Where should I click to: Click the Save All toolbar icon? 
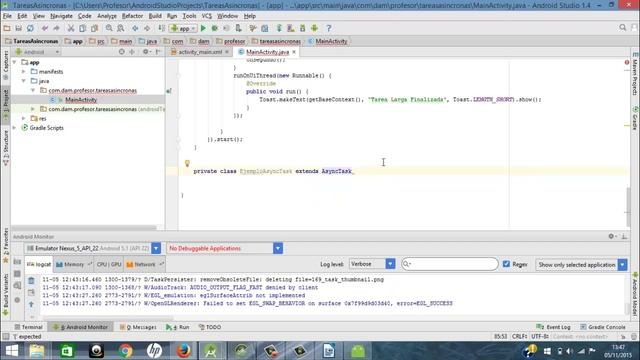tap(18, 28)
